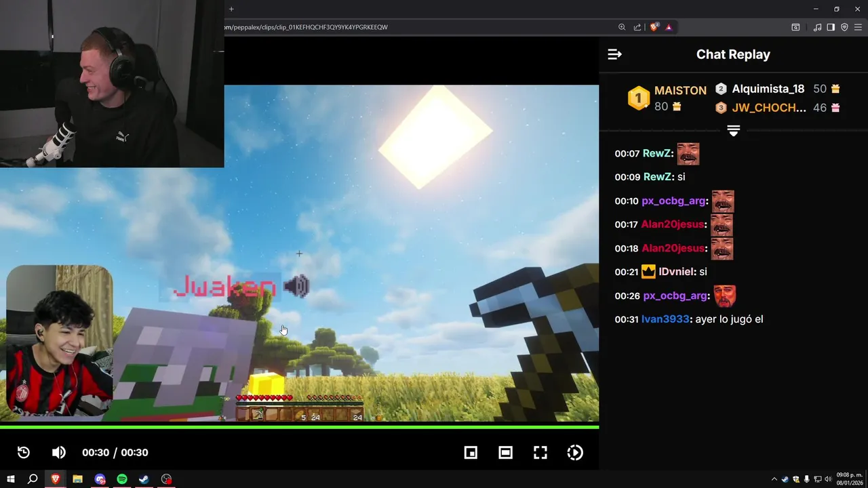Click RewZ username at 00:09
Viewport: 868px width, 488px height.
point(656,177)
